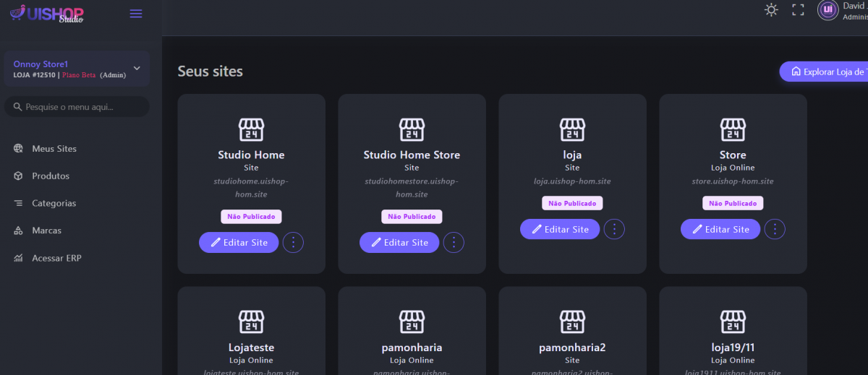Click the UIShop Studio logo
This screenshot has width=868, height=375.
click(47, 13)
